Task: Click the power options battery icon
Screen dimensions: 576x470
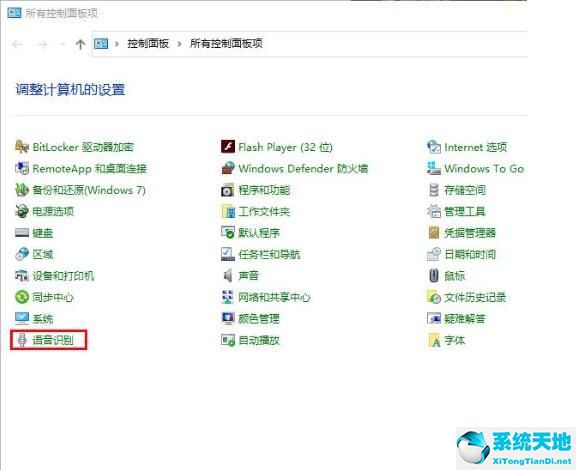Action: tap(22, 211)
